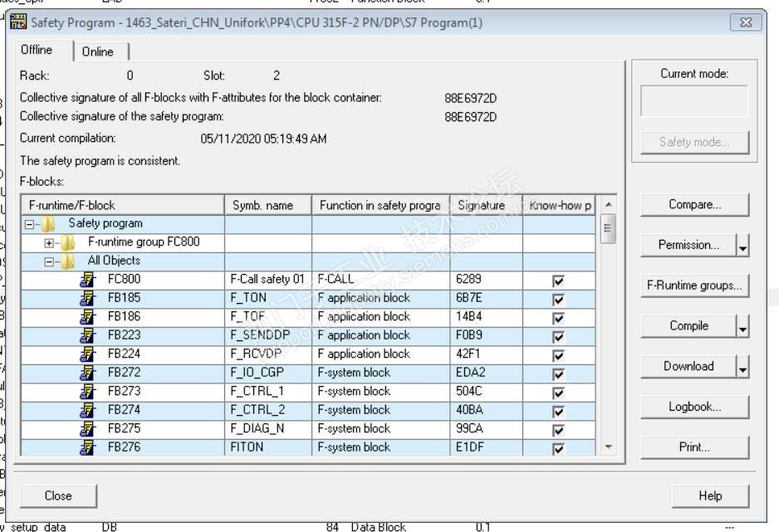Toggle know-how protection checkbox for FB272

pyautogui.click(x=558, y=373)
